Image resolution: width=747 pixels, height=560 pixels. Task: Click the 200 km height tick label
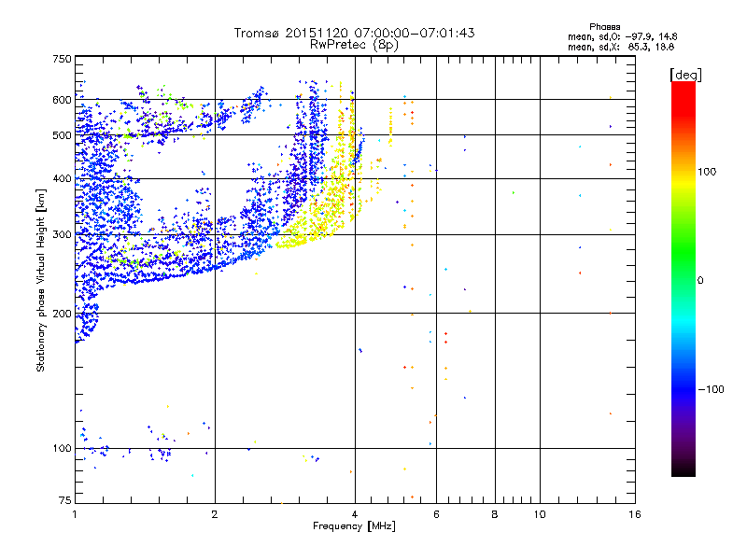point(62,314)
